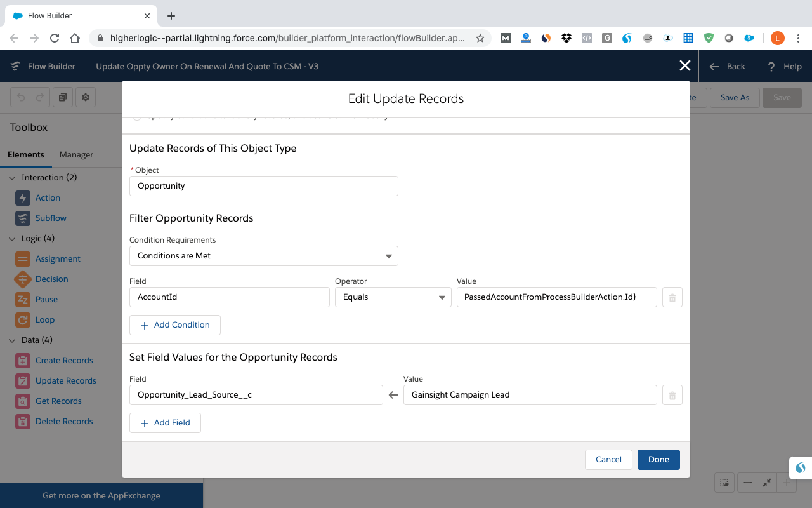The width and height of the screenshot is (812, 508).
Task: Open the Condition Requirements dropdown
Action: (263, 256)
